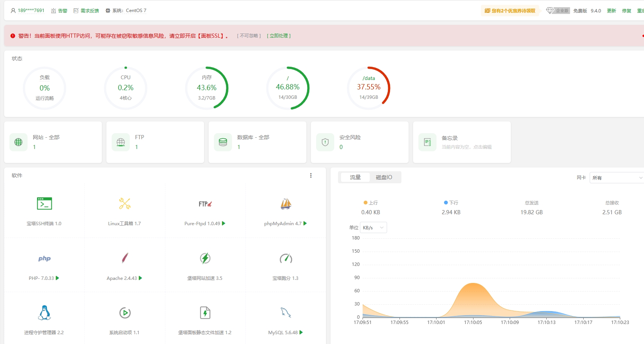This screenshot has height=344, width=644.
Task: Expand the 单位 KB/s unit dropdown
Action: [x=373, y=227]
